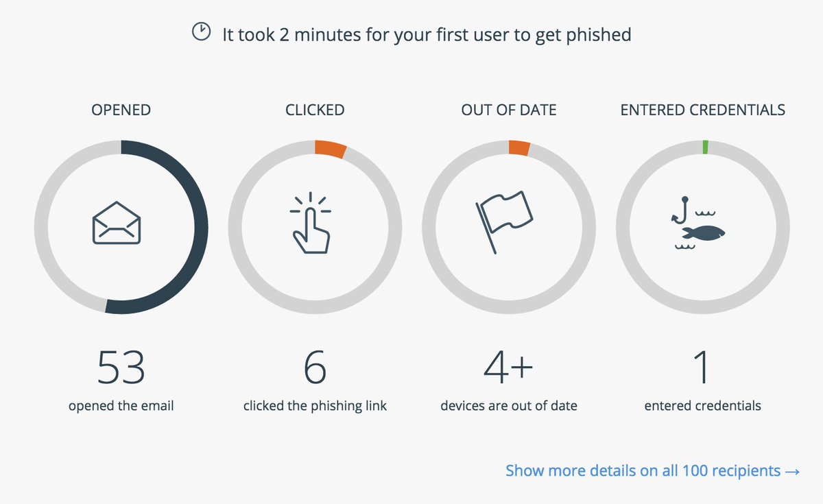Select the OUT OF DATE heading label
Image resolution: width=823 pixels, height=504 pixels.
tap(509, 110)
